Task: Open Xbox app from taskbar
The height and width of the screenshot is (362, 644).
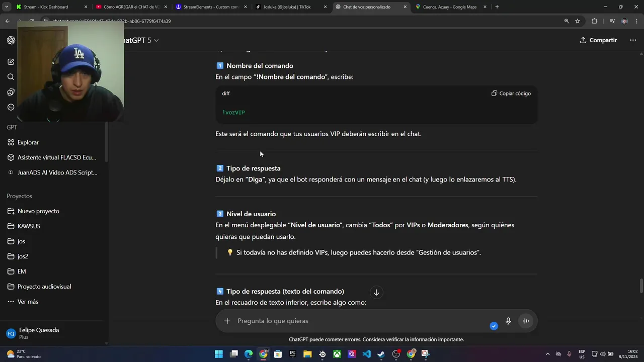Action: tap(337, 354)
